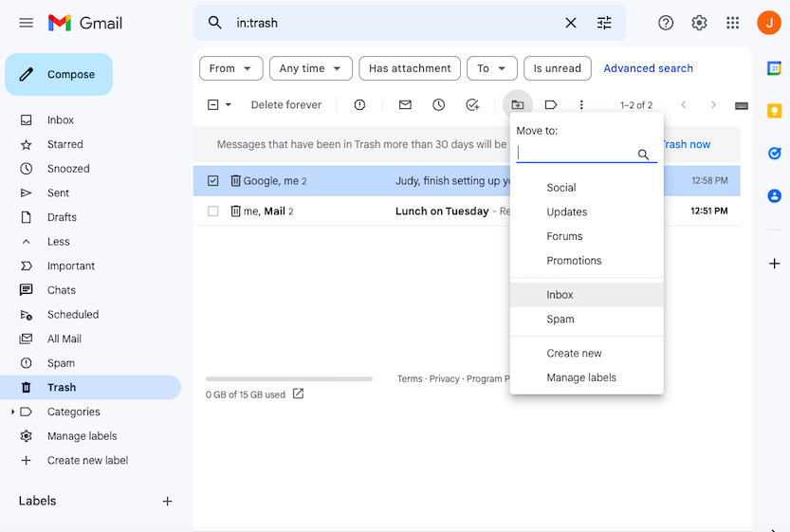Select Create new in Move to menu
The height and width of the screenshot is (532, 790).
tap(586, 353)
